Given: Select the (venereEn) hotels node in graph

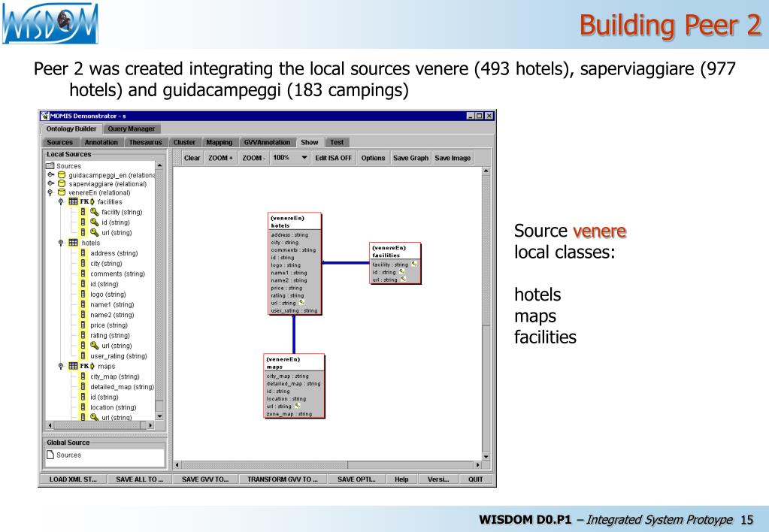Looking at the screenshot, I should pyautogui.click(x=295, y=263).
